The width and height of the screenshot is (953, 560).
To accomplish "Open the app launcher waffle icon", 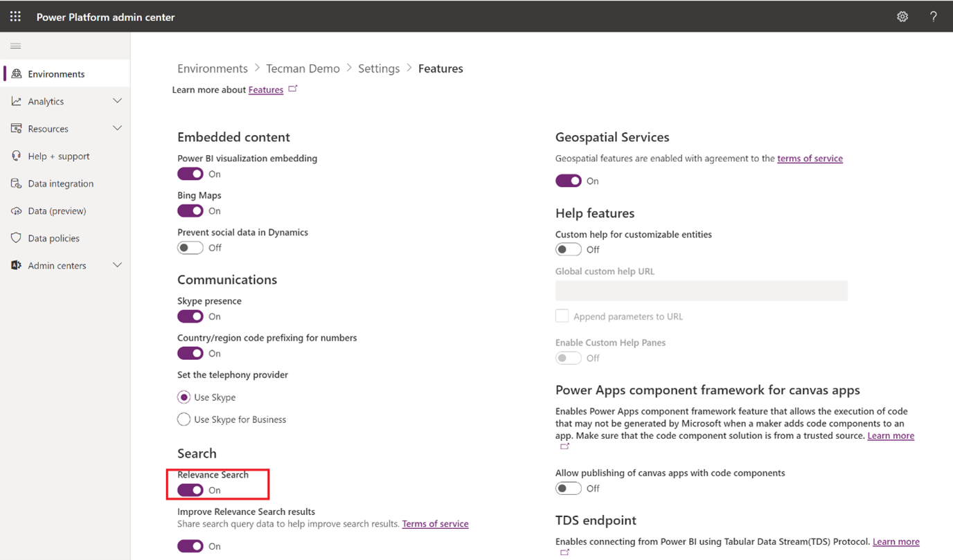I will [x=15, y=16].
